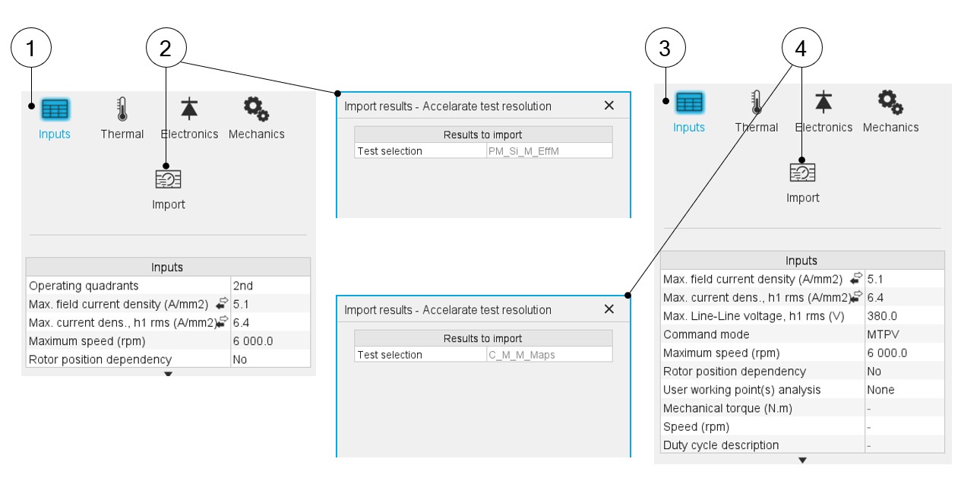The width and height of the screenshot is (980, 481).
Task: Open the Command mode MTPV dropdown
Action: [904, 334]
